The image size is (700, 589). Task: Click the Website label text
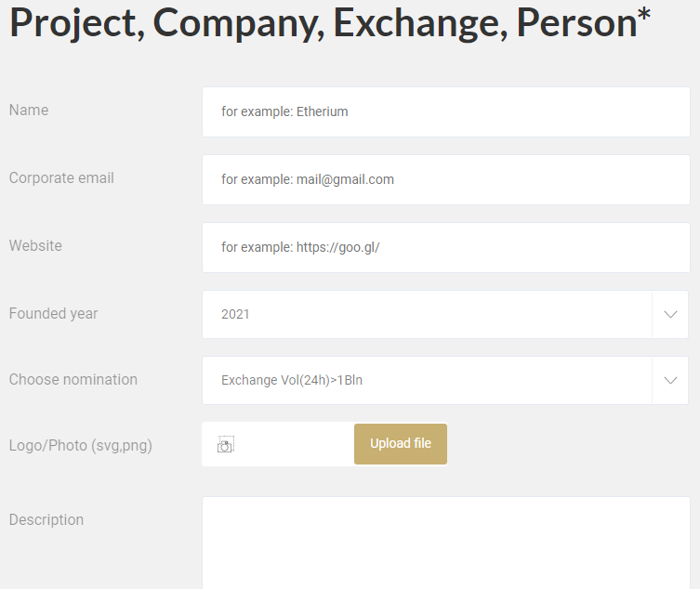click(35, 246)
